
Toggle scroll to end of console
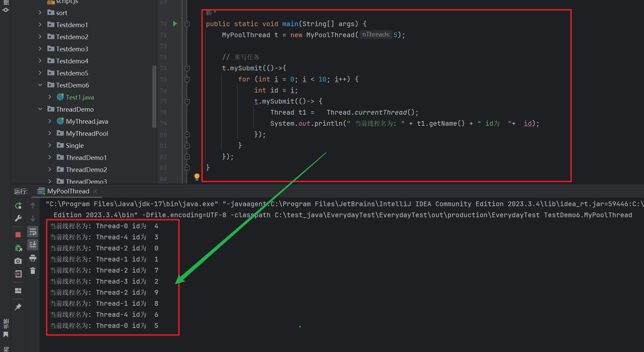tap(33, 245)
